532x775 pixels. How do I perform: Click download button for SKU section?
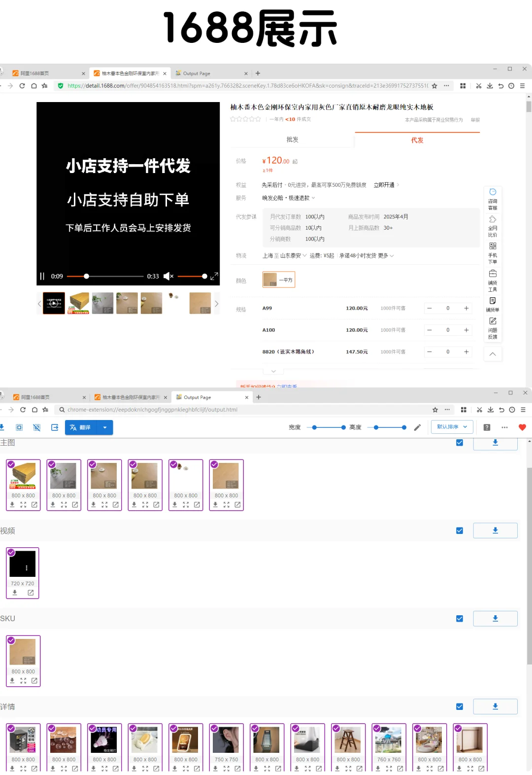coord(495,619)
